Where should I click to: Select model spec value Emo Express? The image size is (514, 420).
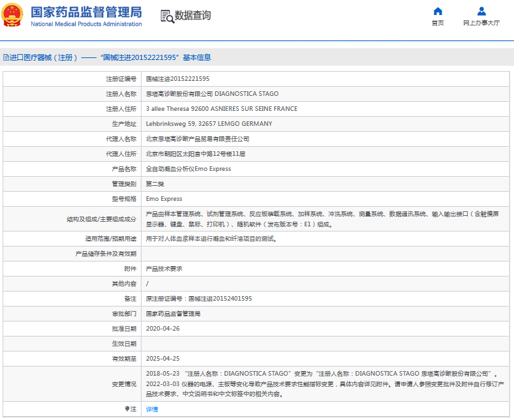click(x=164, y=199)
